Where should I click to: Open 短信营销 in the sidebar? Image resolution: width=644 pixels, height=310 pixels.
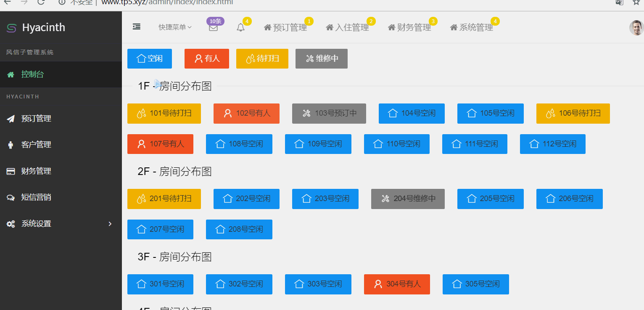[36, 197]
